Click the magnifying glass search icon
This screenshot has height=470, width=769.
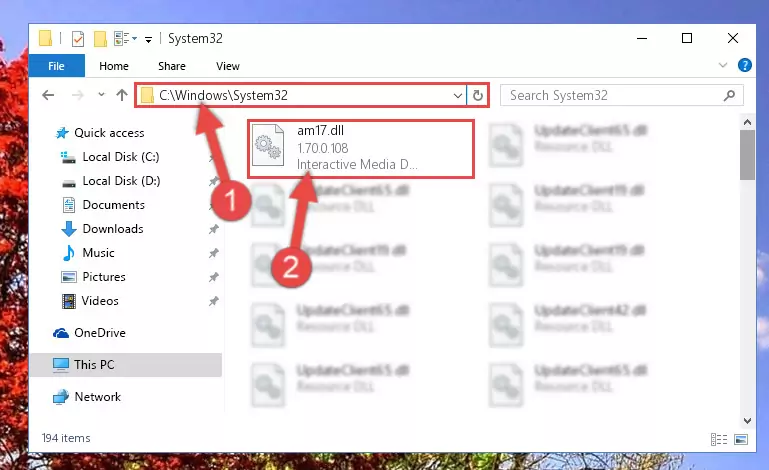729,96
